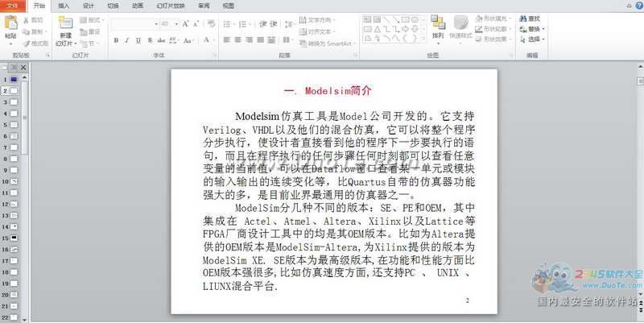644x323 pixels.
Task: Increase the list indent level
Action: point(274,24)
